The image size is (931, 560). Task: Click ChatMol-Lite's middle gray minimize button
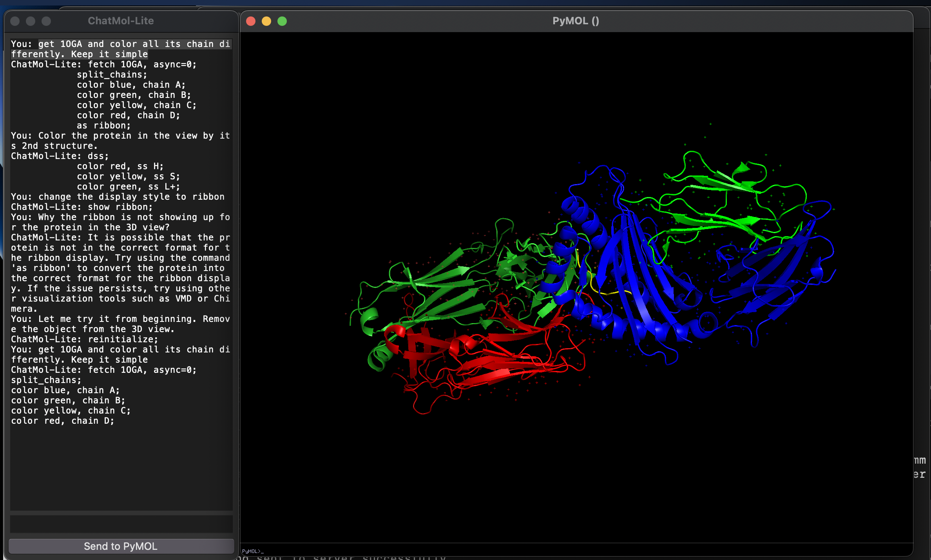[31, 21]
